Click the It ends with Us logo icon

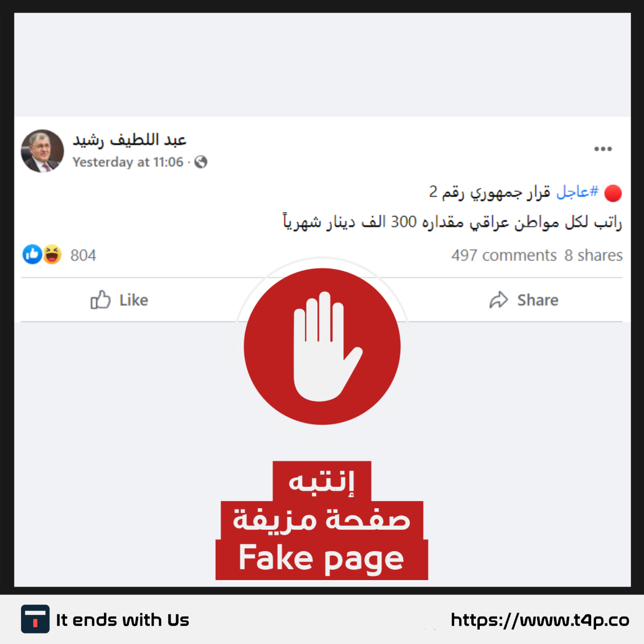point(35,619)
